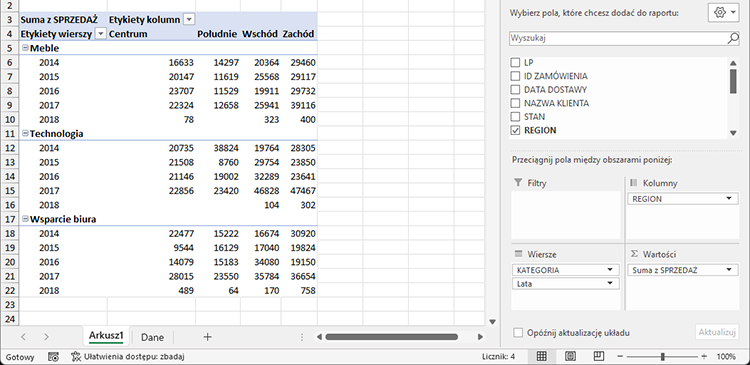Select the Zachód column header cell

[x=299, y=34]
